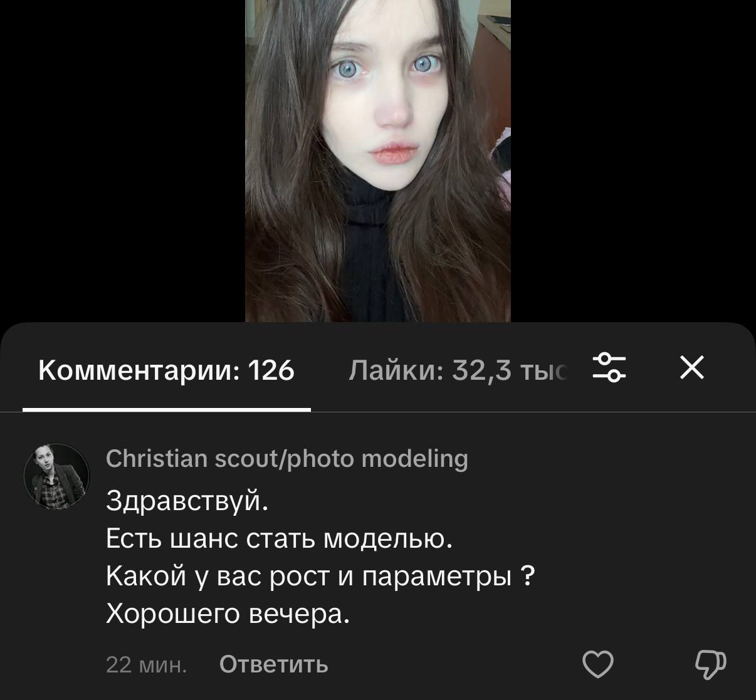
Task: Open the commenter's profile avatar
Action: [x=57, y=476]
